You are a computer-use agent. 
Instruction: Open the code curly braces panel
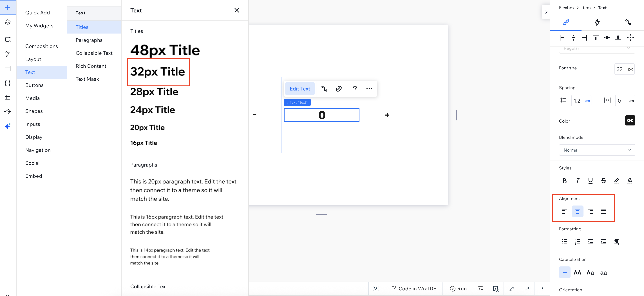tap(8, 83)
